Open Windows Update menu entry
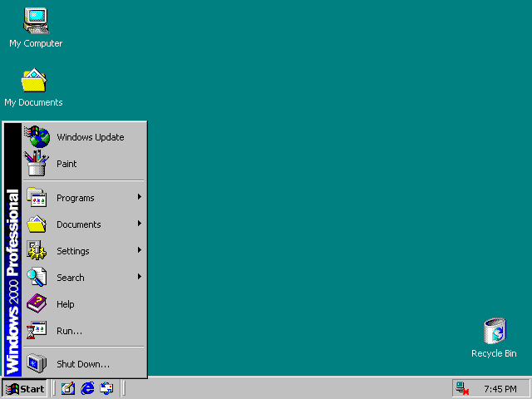 point(84,137)
